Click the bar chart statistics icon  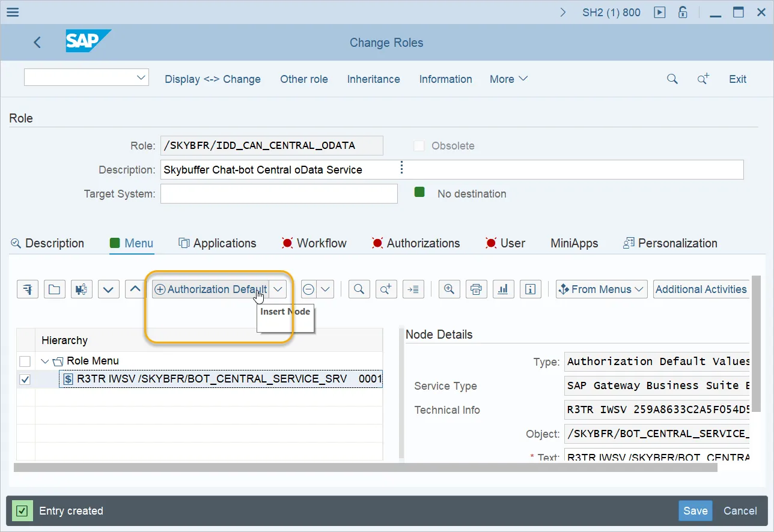[x=503, y=289]
